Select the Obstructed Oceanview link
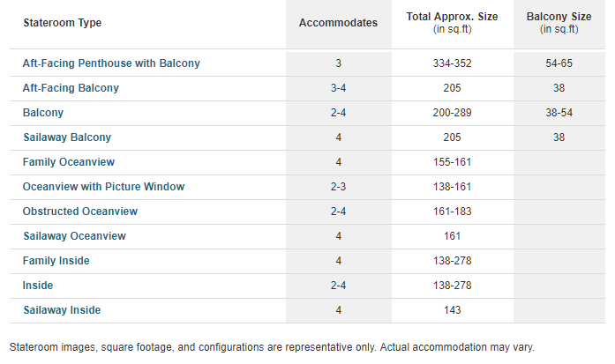 (x=80, y=212)
